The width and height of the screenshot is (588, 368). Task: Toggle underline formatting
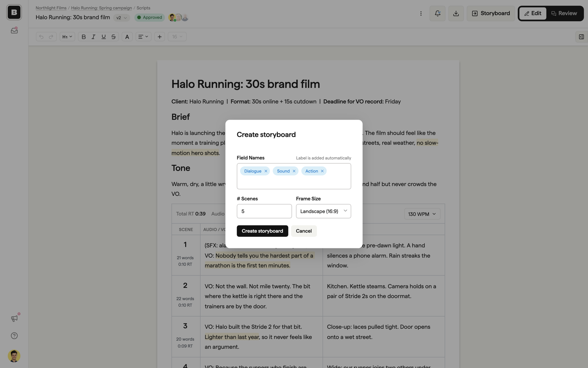pyautogui.click(x=103, y=37)
